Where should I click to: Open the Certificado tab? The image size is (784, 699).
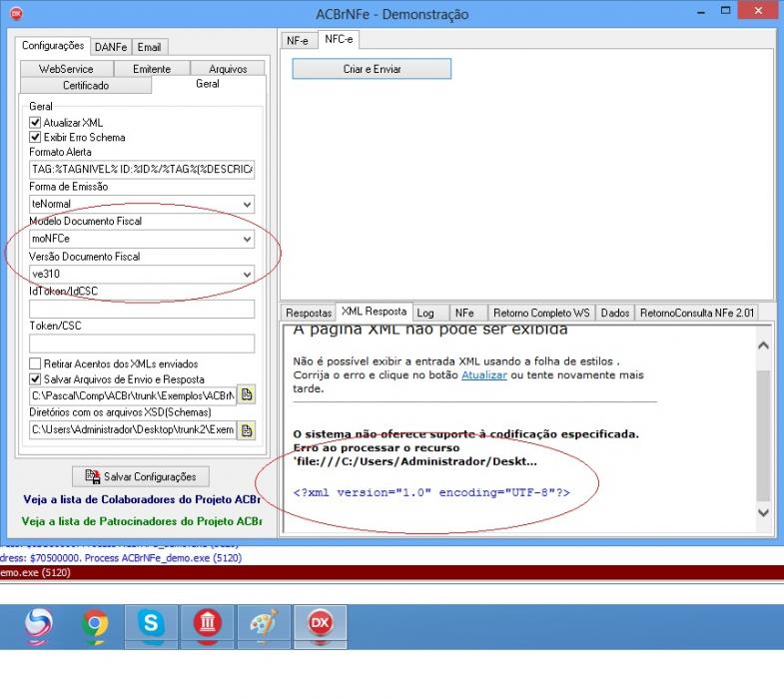point(86,86)
